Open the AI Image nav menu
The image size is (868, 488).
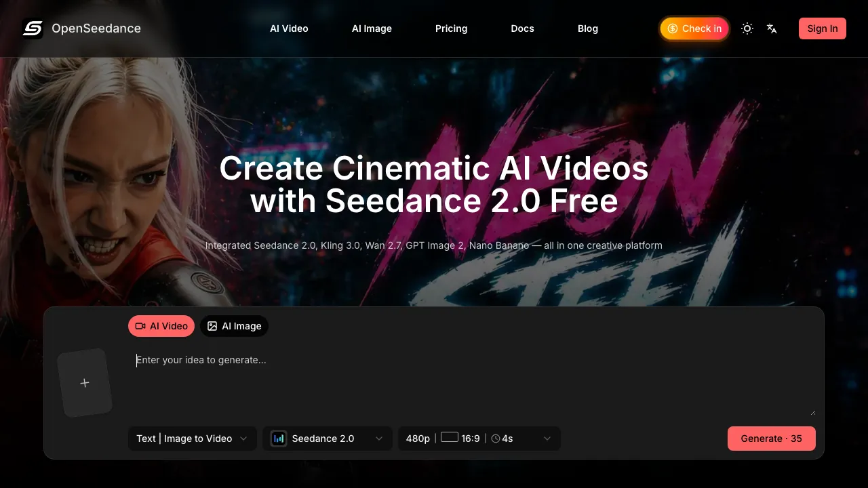[372, 28]
